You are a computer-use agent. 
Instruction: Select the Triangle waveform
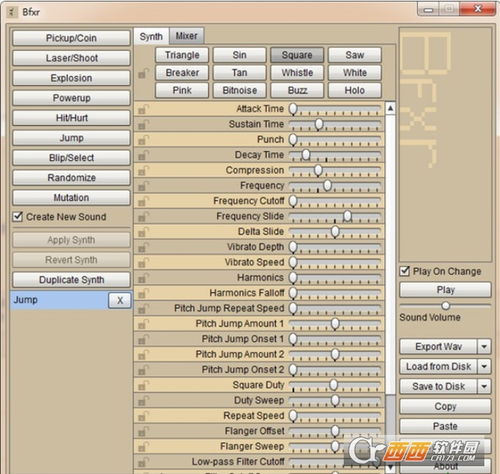(x=182, y=55)
